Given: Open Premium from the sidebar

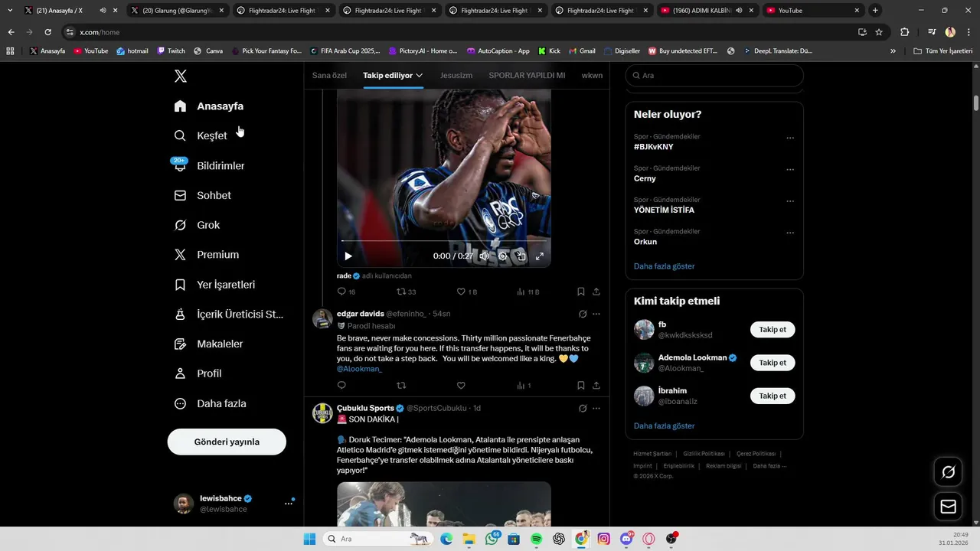Looking at the screenshot, I should (207, 255).
